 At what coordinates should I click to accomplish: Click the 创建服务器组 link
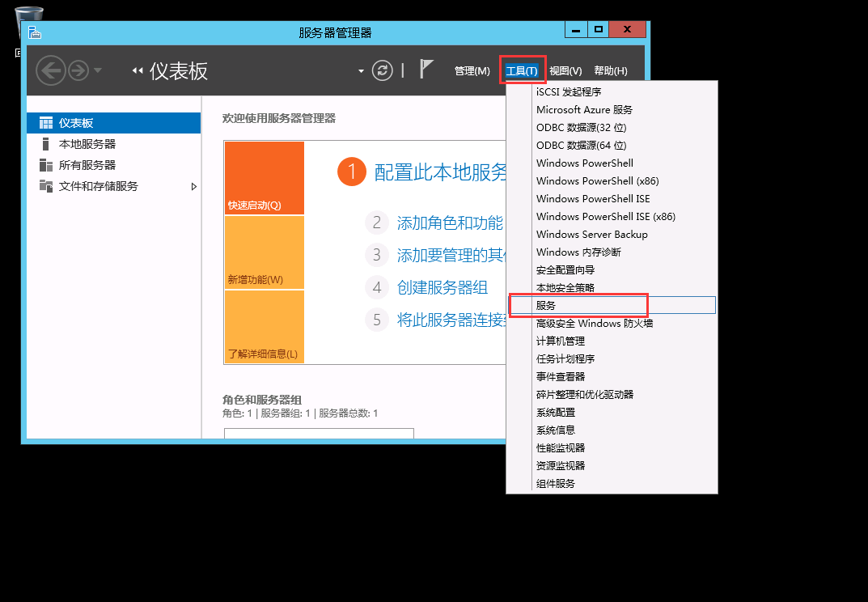tap(442, 287)
